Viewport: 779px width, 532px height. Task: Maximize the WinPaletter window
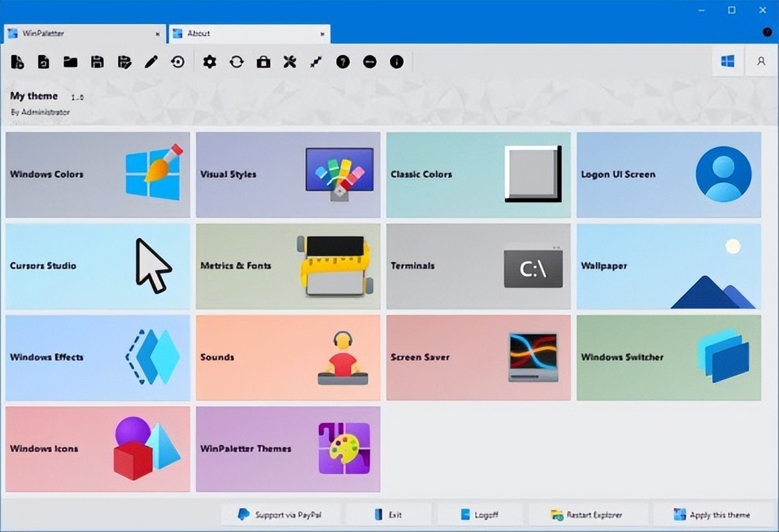pos(732,10)
